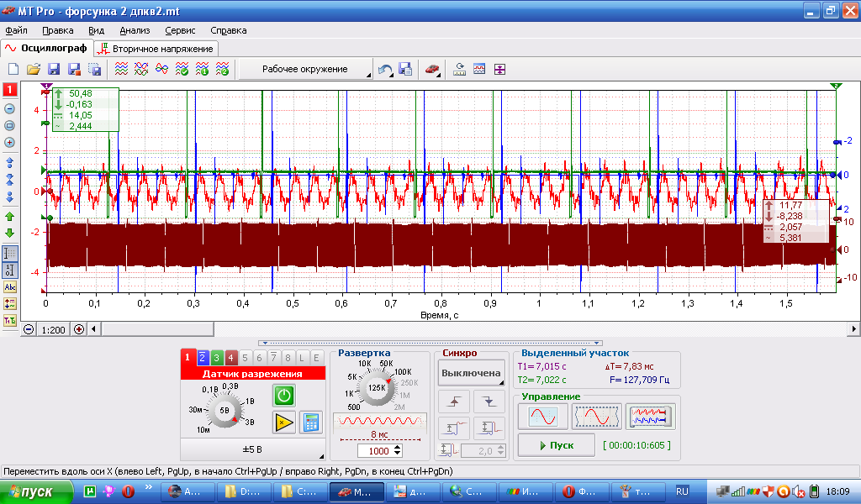Create a new file from the toolbar
Viewport: 861px width, 504px height.
(13, 69)
